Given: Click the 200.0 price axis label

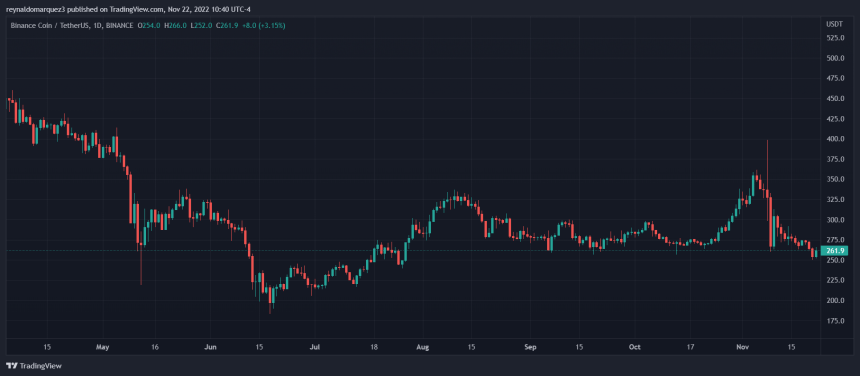Looking at the screenshot, I should pos(835,301).
